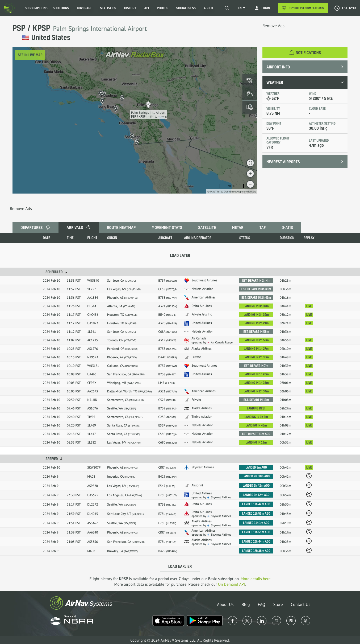This screenshot has height=644, width=360.
Task: Toggle flight filter icon on map
Action: pos(249,80)
